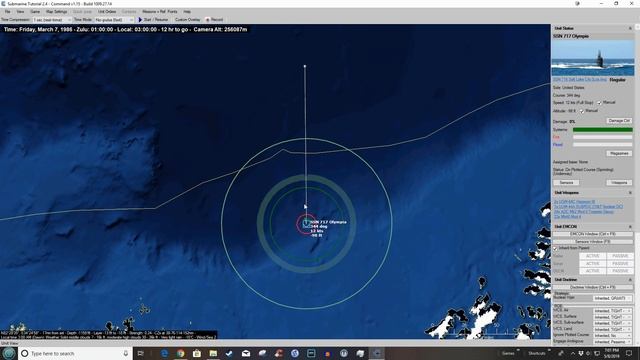Open the Mail app from the taskbar
Image resolution: width=640 pixels, height=360 pixels.
point(246,353)
